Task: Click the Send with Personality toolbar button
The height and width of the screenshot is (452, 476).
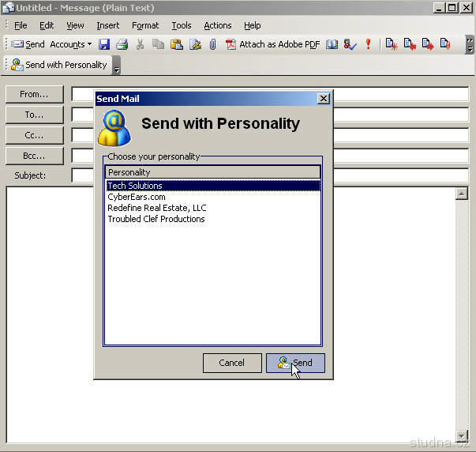Action: pos(59,65)
